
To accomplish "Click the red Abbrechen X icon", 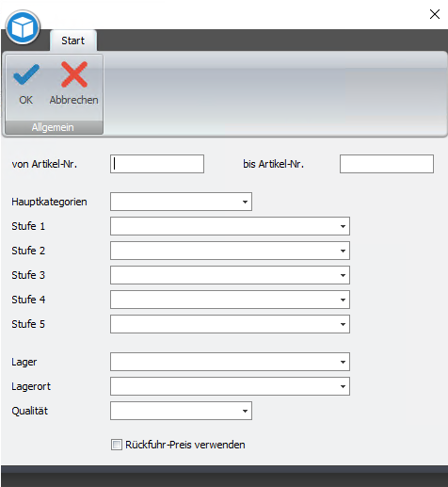I will click(x=74, y=74).
